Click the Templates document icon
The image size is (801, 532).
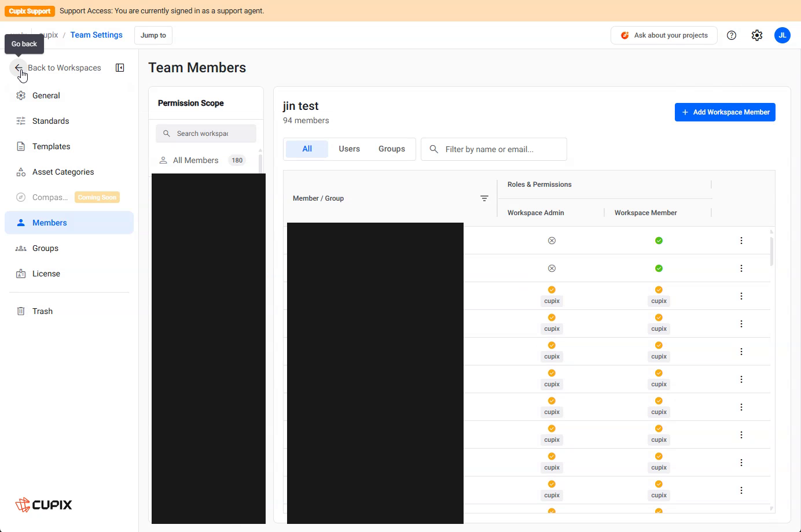(21, 146)
